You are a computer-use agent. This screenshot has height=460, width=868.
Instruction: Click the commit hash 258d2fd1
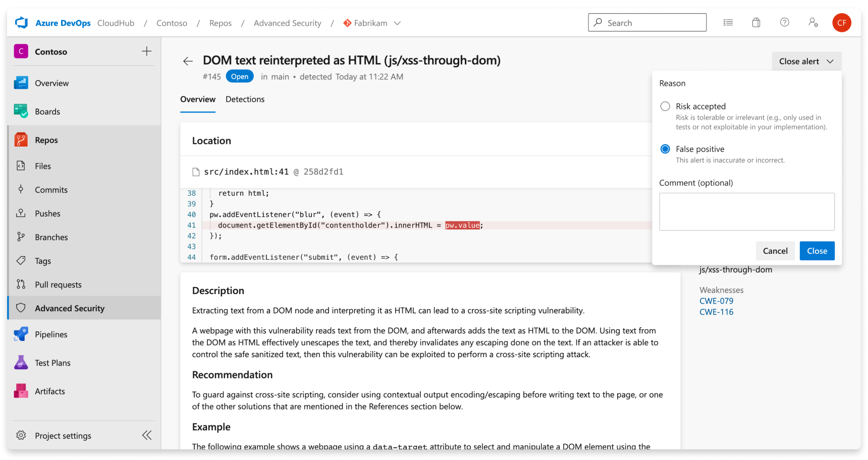(x=323, y=172)
